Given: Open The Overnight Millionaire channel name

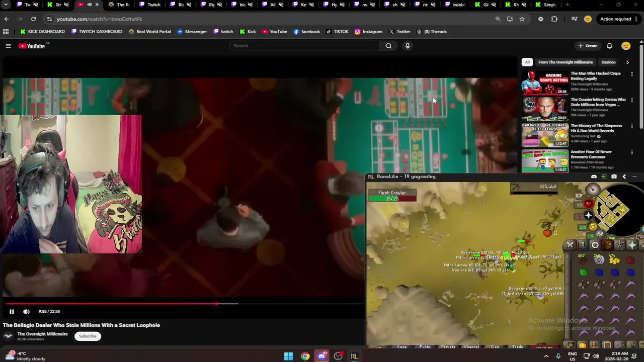Looking at the screenshot, I should coord(42,334).
